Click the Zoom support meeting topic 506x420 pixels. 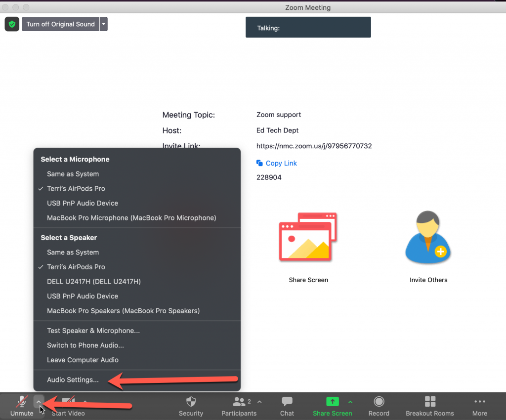coord(279,115)
